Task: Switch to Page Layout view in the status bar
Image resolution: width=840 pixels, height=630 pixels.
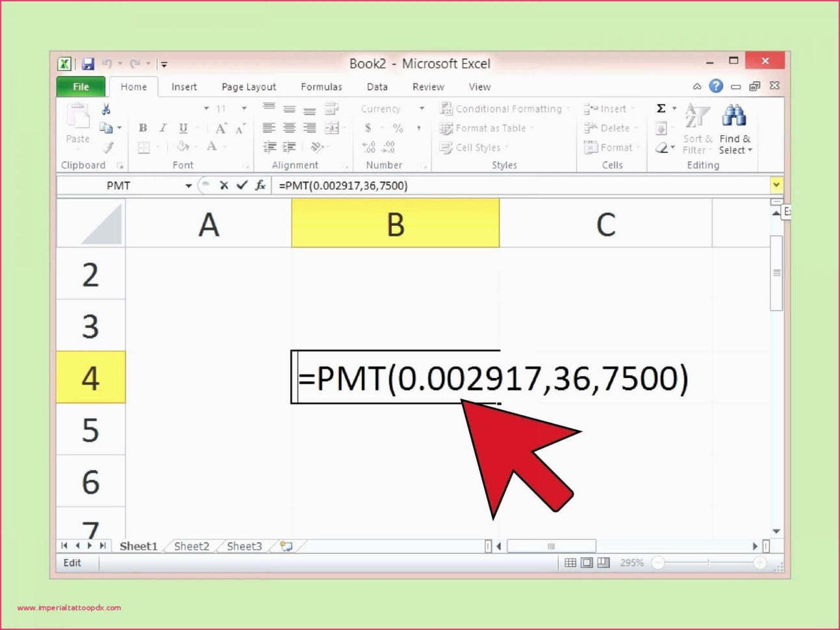Action: point(587,562)
